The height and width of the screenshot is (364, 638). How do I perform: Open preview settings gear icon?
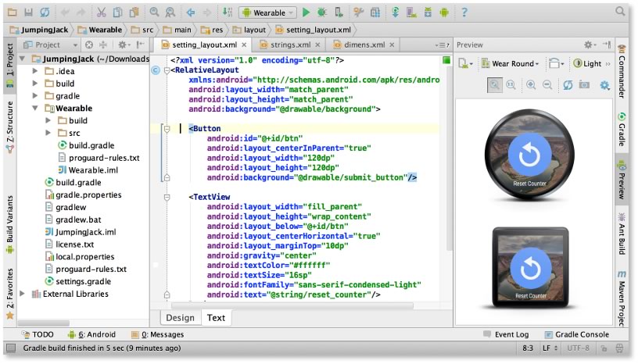(605, 85)
